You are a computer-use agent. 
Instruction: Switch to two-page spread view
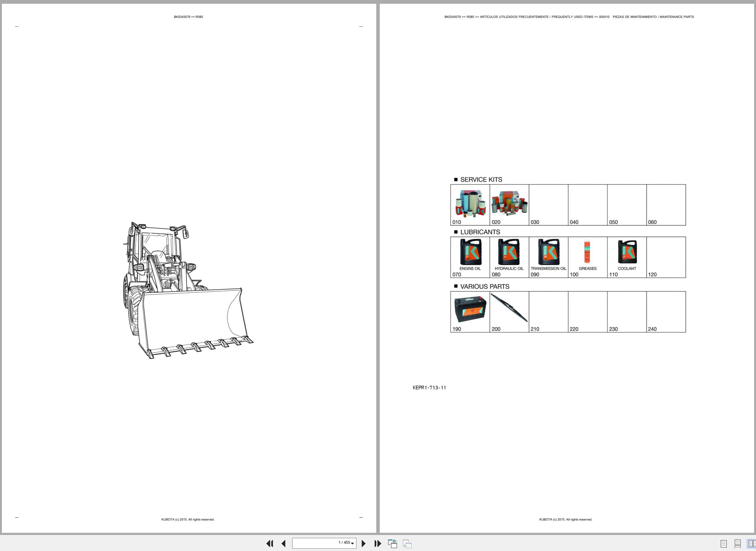click(x=751, y=544)
